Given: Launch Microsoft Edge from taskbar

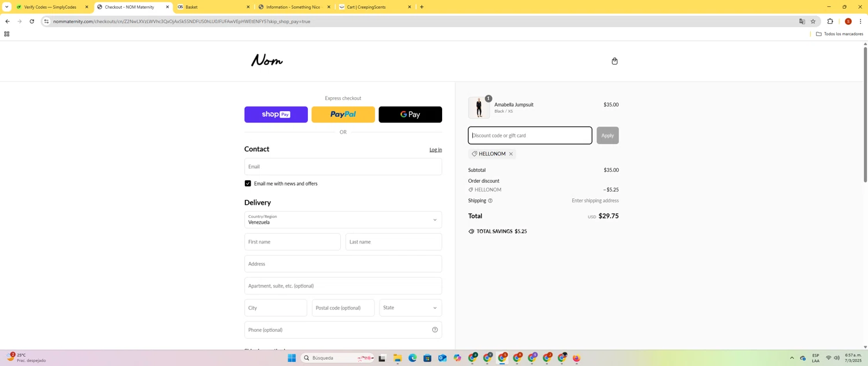Looking at the screenshot, I should 412,358.
